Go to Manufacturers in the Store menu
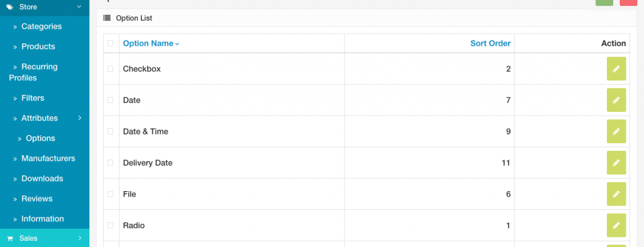 (48, 158)
